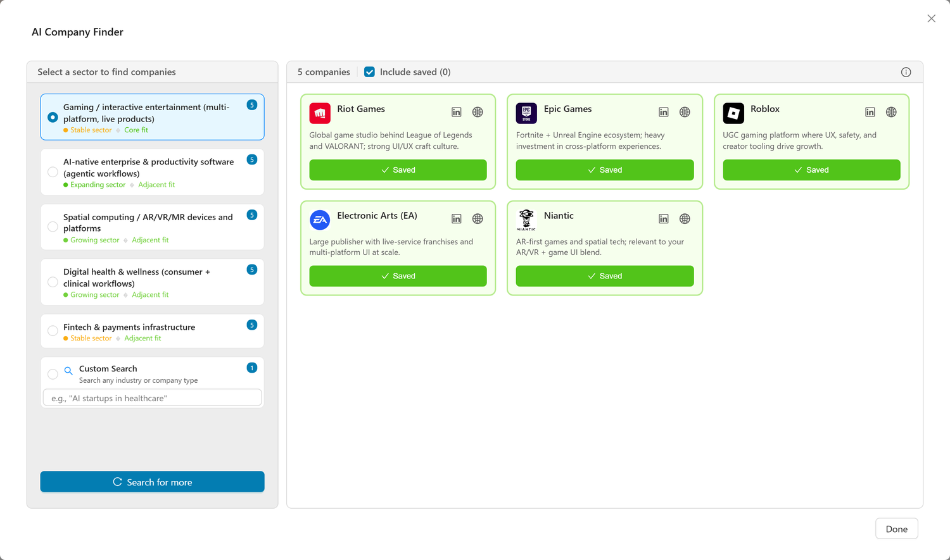Click the Niantic logo

(x=526, y=220)
